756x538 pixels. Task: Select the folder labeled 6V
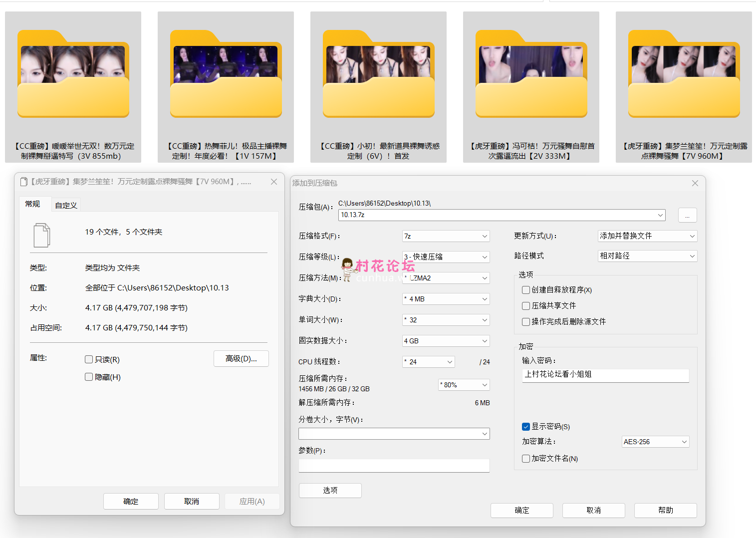378,87
